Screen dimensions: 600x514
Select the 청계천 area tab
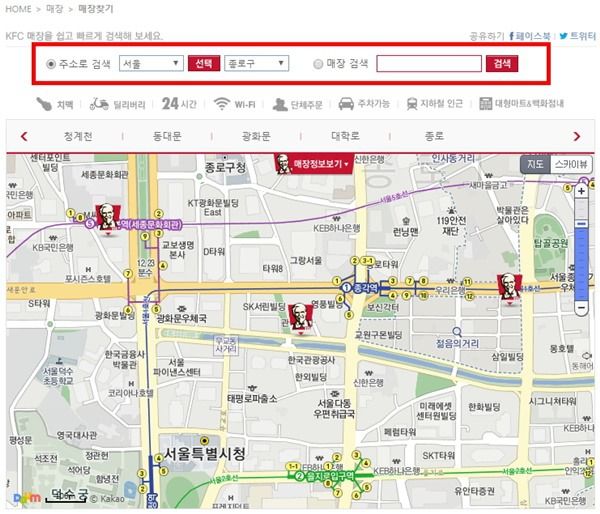[x=78, y=136]
